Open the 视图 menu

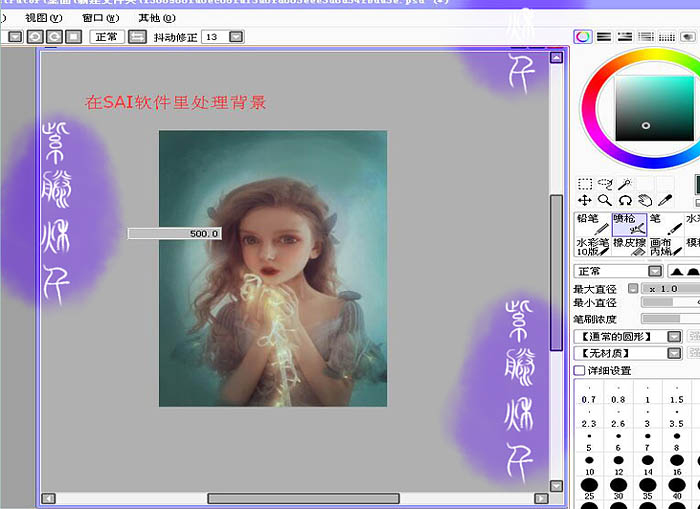pyautogui.click(x=43, y=18)
